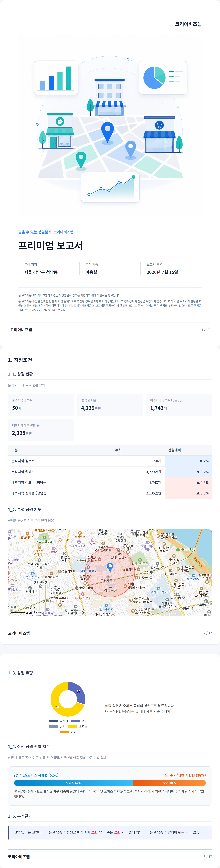The image size is (220, 868).
Task: Click the ▼ 2% change cell
Action: tap(188, 461)
